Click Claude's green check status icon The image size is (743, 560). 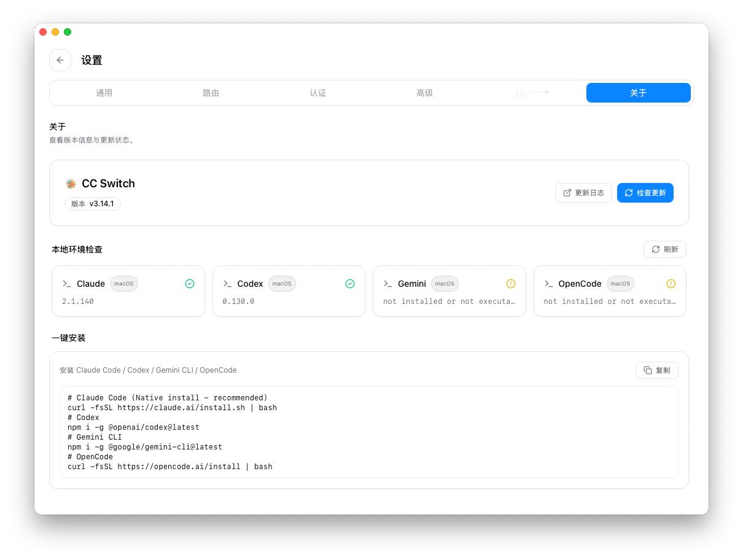190,284
